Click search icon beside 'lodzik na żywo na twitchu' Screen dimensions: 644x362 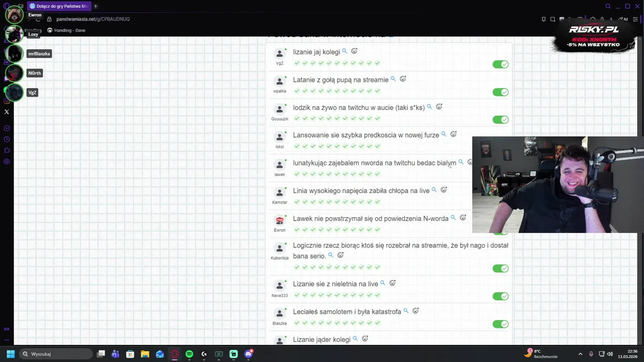tap(430, 107)
